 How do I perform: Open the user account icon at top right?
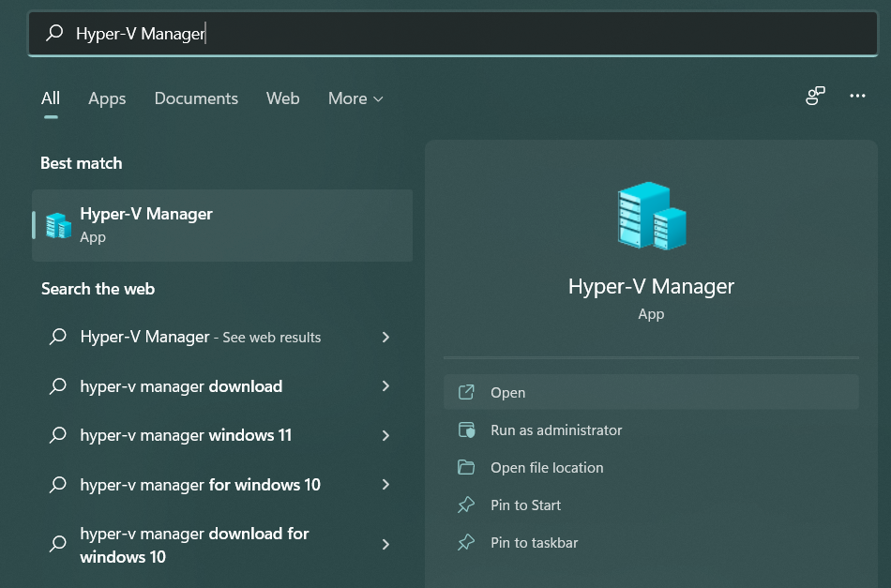pyautogui.click(x=814, y=96)
